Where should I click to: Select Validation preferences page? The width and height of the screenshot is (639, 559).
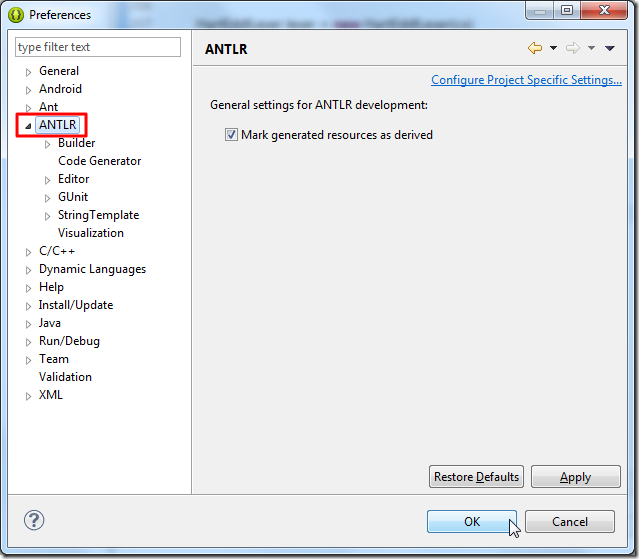(x=65, y=377)
